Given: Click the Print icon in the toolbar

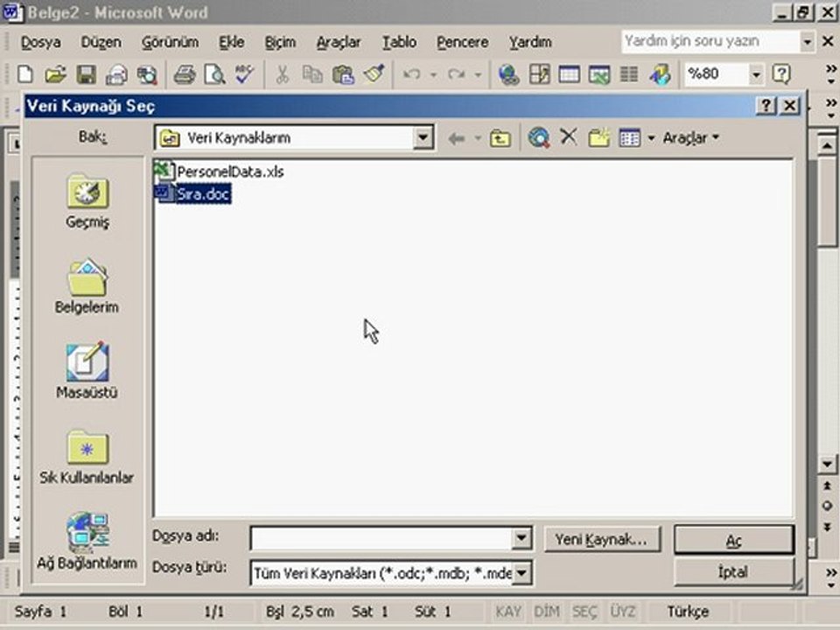Looking at the screenshot, I should (185, 74).
